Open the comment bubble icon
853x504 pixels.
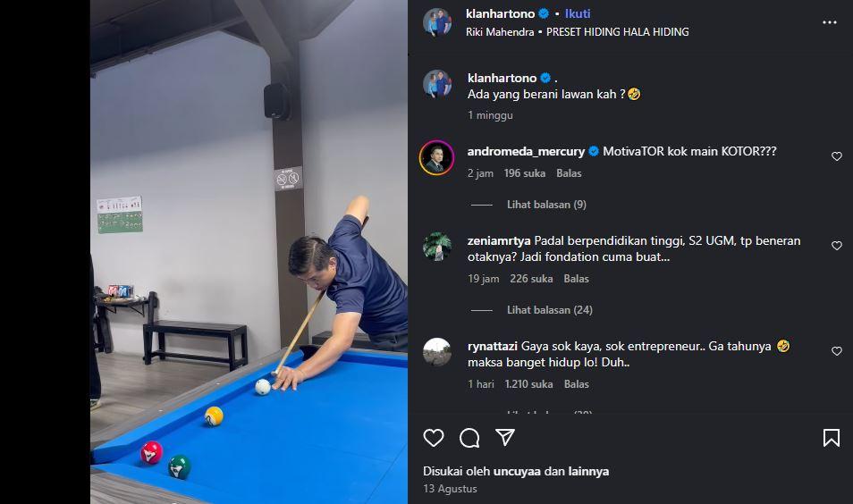click(469, 438)
